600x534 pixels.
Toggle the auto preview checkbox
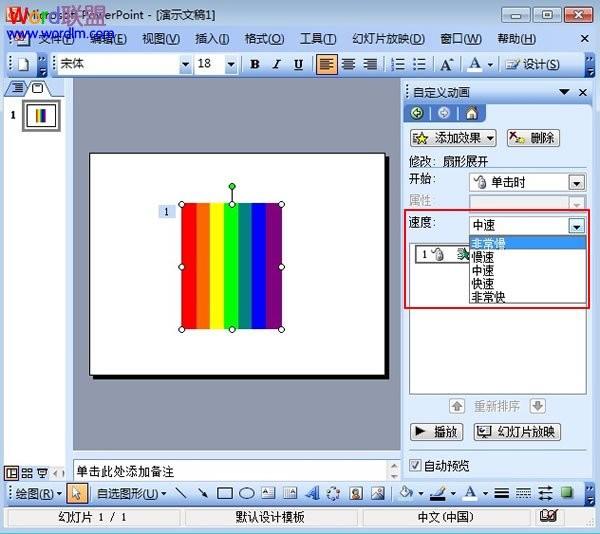(415, 466)
